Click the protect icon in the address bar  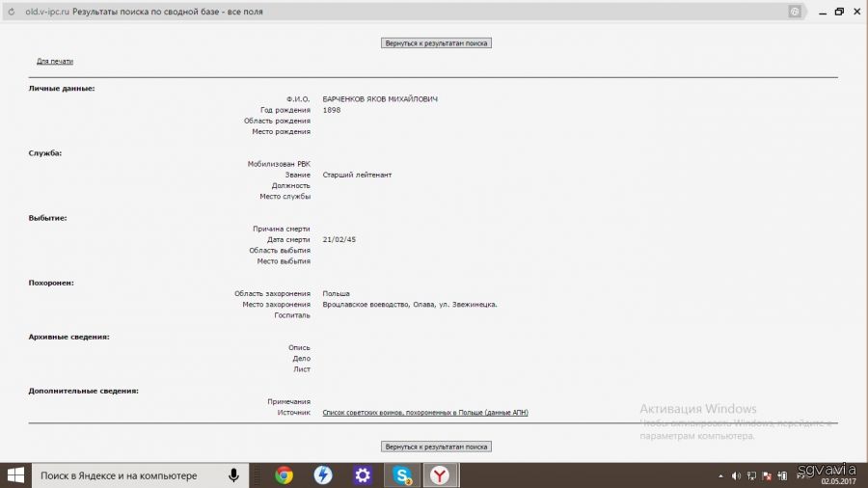[x=795, y=12]
